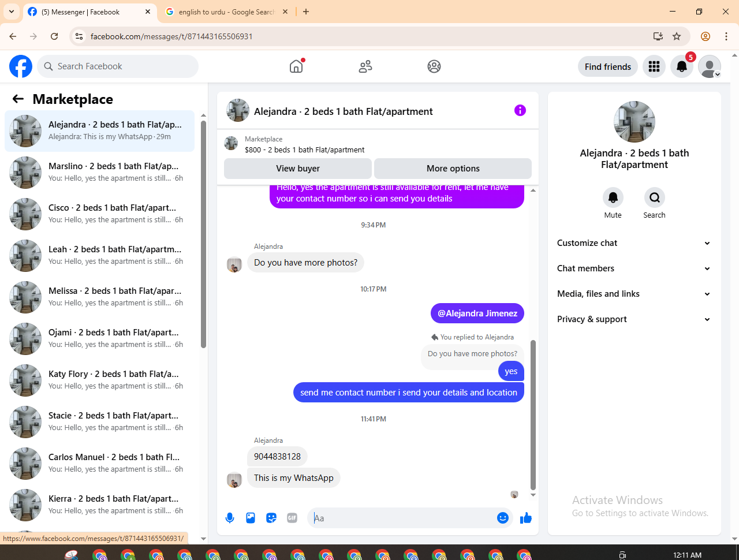The image size is (739, 560).
Task: Click the back arrow next to Marketplace
Action: (x=18, y=99)
